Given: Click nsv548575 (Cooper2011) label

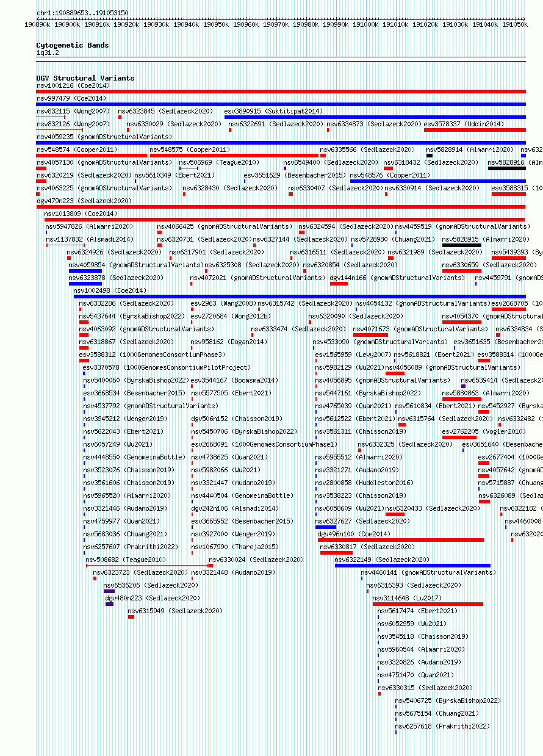Looking at the screenshot, I should coord(190,149).
